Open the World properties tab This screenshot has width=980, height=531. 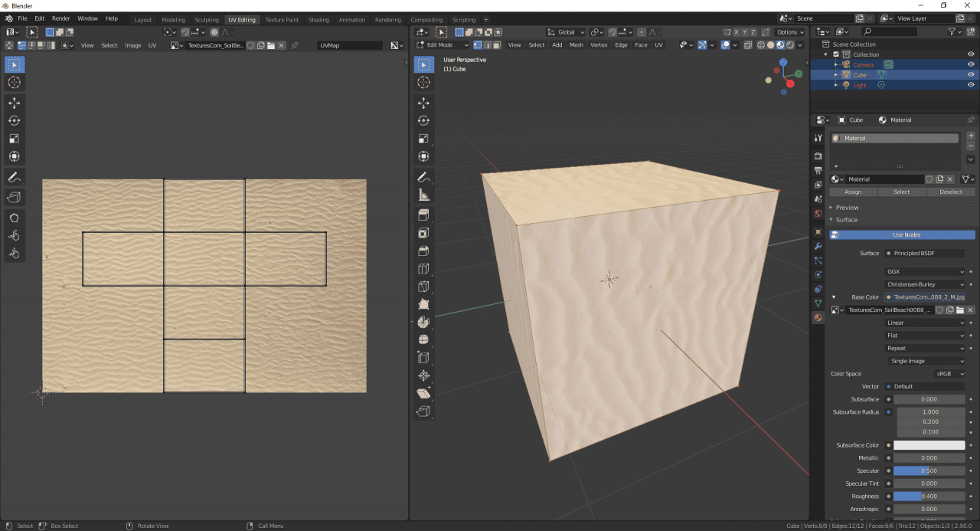(818, 208)
